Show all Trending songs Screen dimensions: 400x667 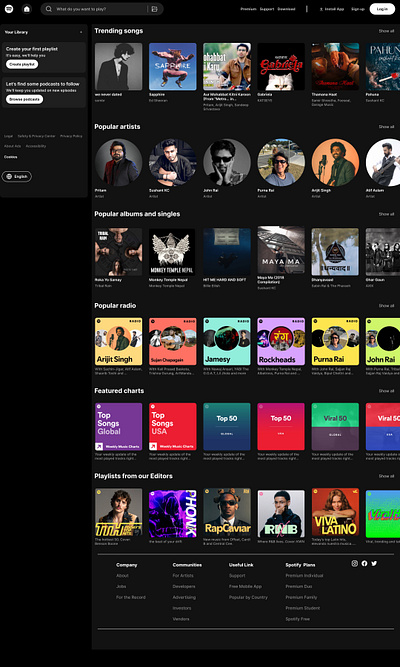386,31
